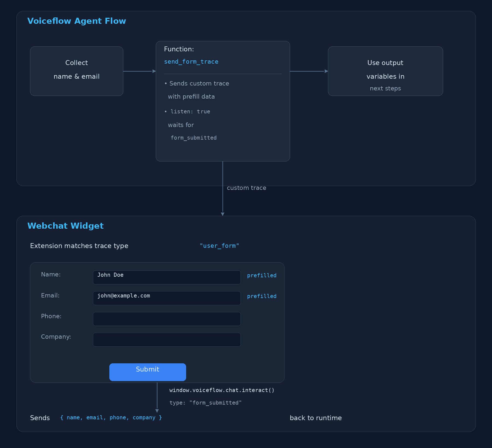
Task: Click the "back to runtime" text
Action: 316,418
